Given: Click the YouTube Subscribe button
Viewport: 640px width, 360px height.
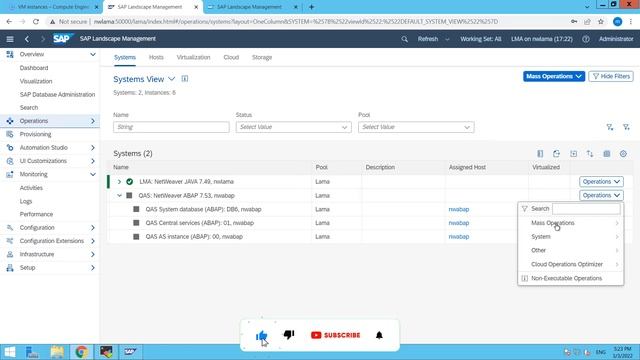Looking at the screenshot, I should (336, 335).
